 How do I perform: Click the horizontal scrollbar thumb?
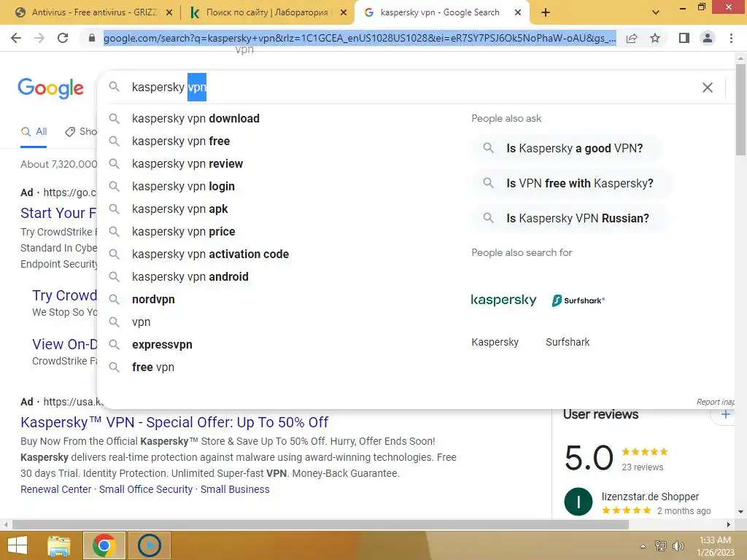click(321, 525)
